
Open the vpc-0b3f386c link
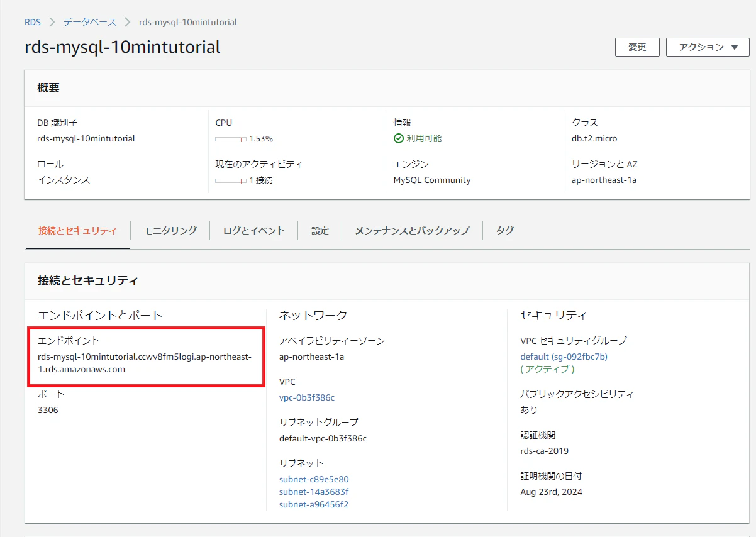(307, 397)
